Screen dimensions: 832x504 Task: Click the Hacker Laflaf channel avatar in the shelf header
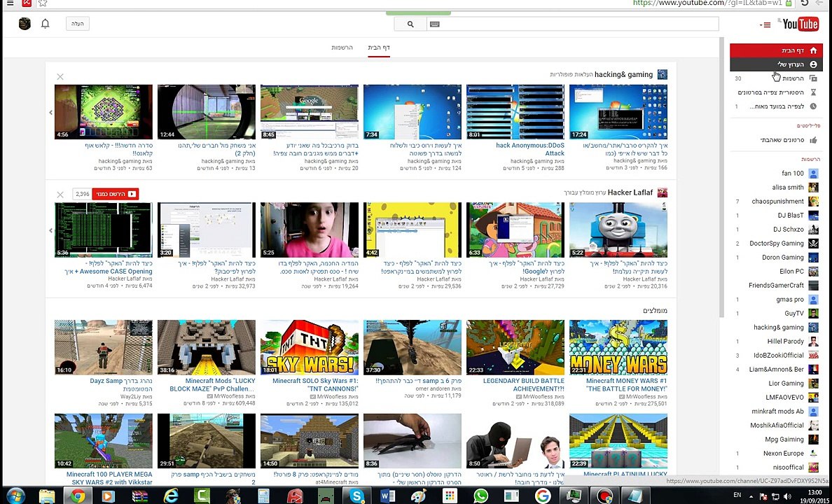tap(663, 192)
